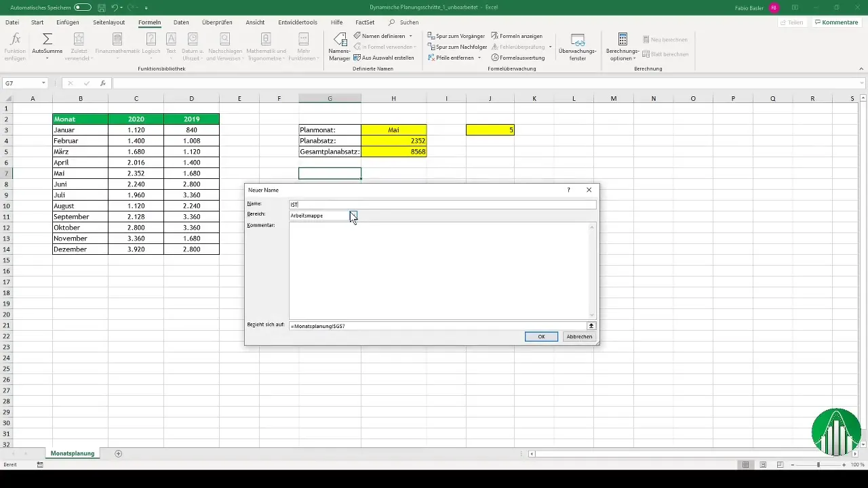The width and height of the screenshot is (868, 488).
Task: Open the Bereich dropdown in the dialog
Action: [x=353, y=216]
